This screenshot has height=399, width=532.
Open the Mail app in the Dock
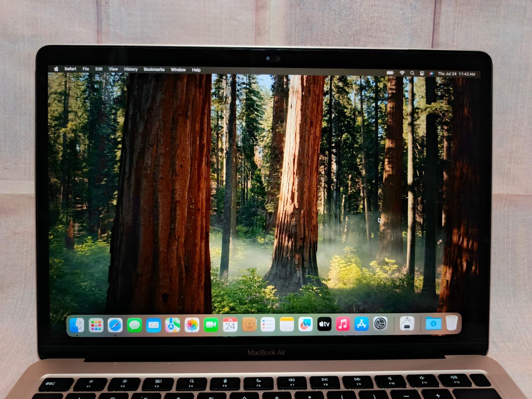point(154,325)
